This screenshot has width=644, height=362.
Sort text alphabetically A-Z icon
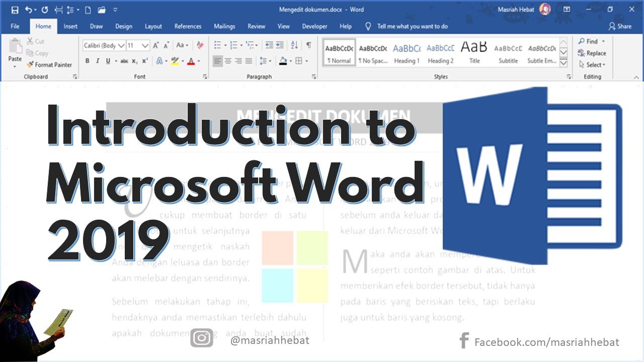click(x=295, y=45)
